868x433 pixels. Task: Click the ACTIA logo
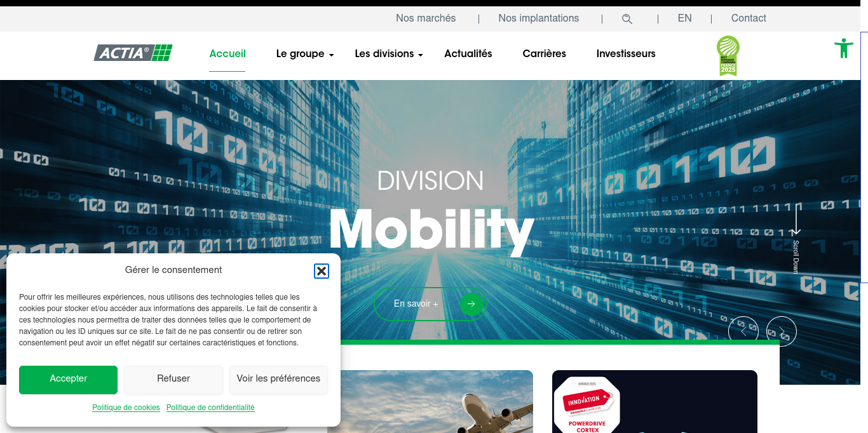click(133, 53)
